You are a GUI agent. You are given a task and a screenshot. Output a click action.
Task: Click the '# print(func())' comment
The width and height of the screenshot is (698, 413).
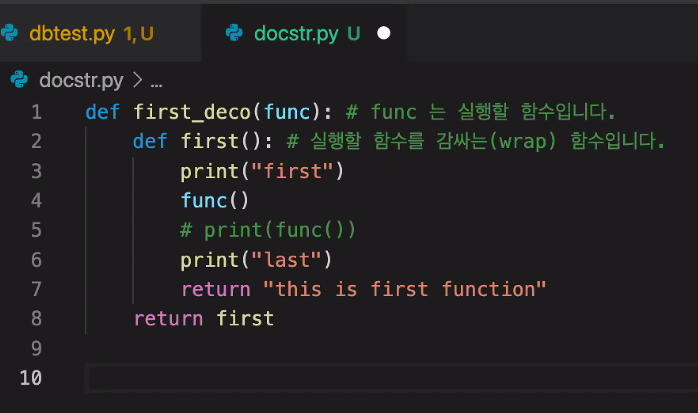(268, 230)
